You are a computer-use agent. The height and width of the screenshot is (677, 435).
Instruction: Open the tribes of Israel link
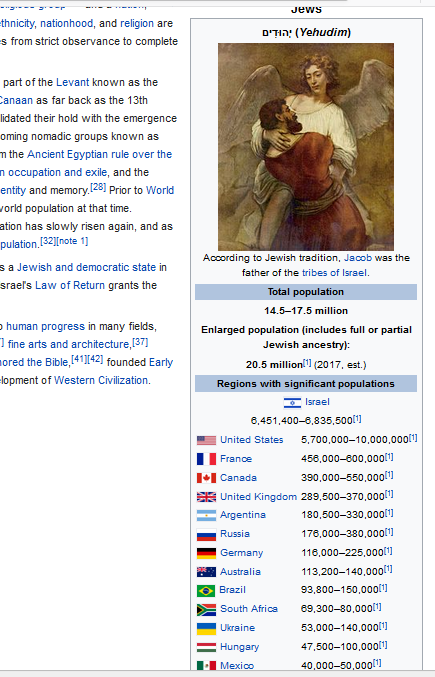[334, 273]
